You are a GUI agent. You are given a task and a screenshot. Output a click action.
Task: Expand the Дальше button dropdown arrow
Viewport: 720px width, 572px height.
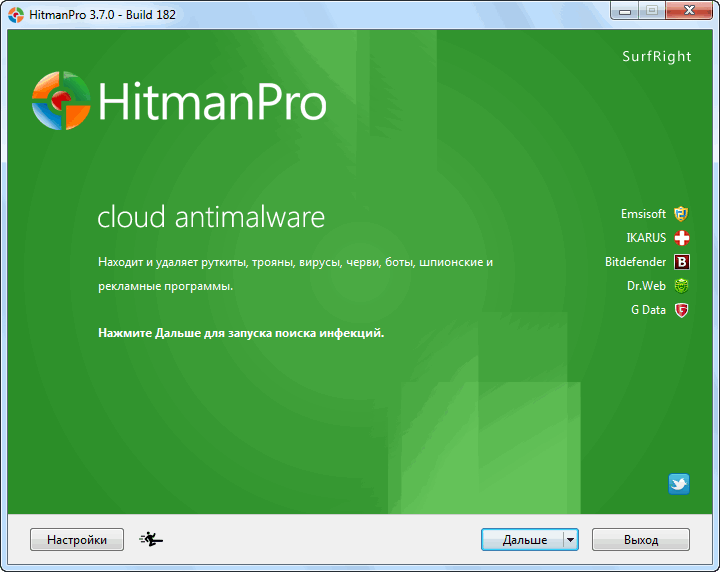click(571, 539)
